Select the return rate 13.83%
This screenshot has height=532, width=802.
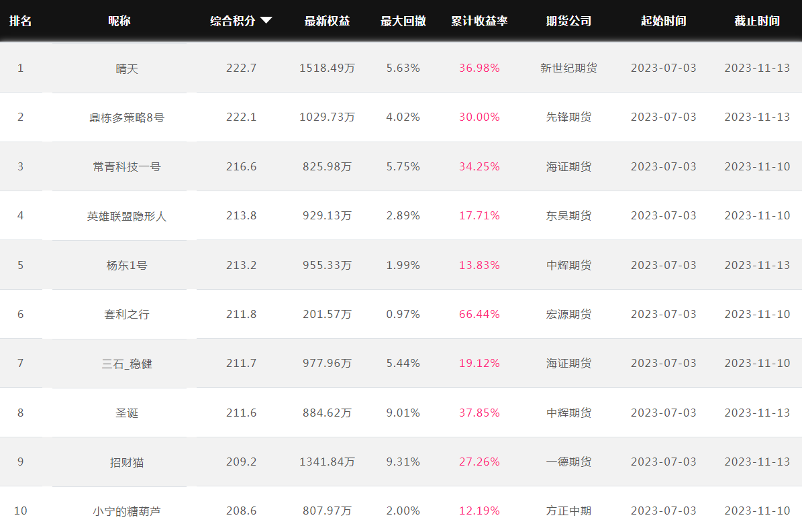pyautogui.click(x=479, y=265)
